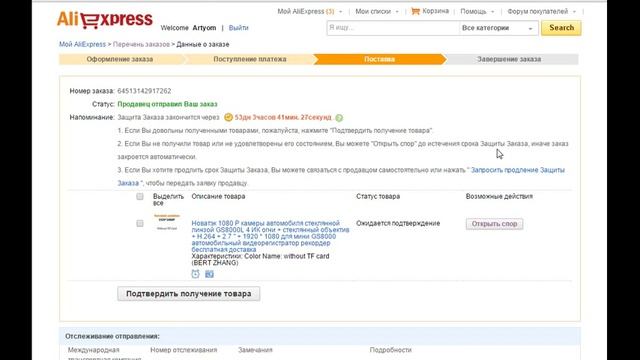The width and height of the screenshot is (640, 360).
Task: Click the green help icon after the timer
Action: pyautogui.click(x=339, y=118)
